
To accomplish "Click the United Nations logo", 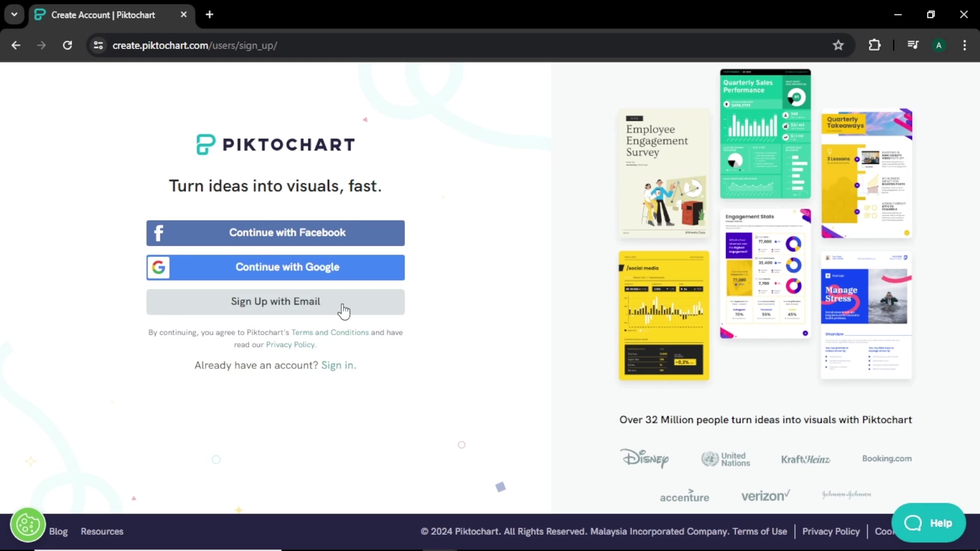I will 725,459.
